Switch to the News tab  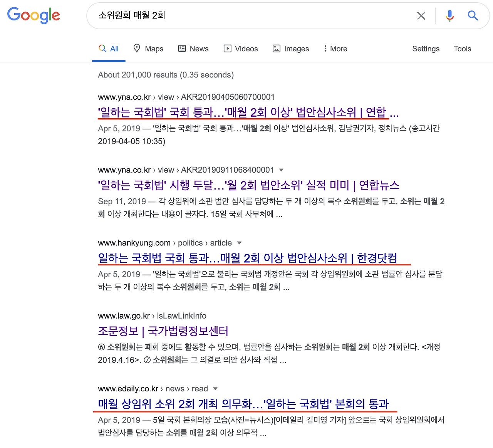tap(193, 49)
